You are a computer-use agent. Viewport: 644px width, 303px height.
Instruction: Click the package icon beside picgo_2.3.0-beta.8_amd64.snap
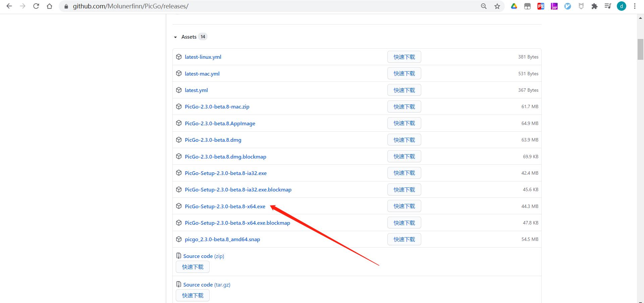pyautogui.click(x=179, y=239)
